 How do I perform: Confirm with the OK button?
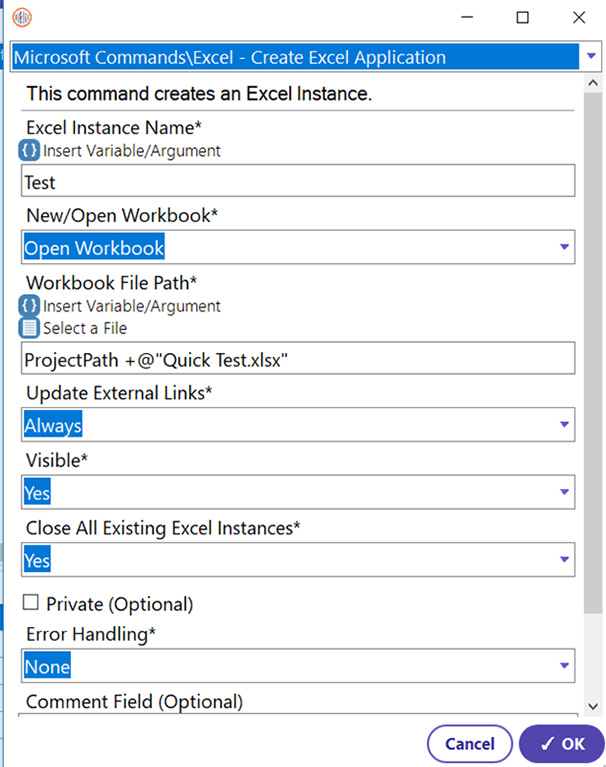[x=562, y=744]
